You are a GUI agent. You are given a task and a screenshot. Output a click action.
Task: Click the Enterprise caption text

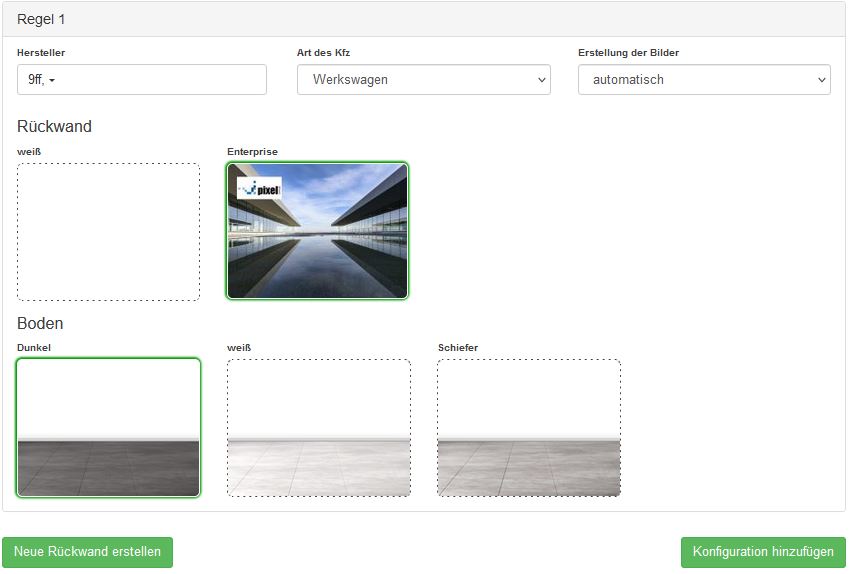252,151
